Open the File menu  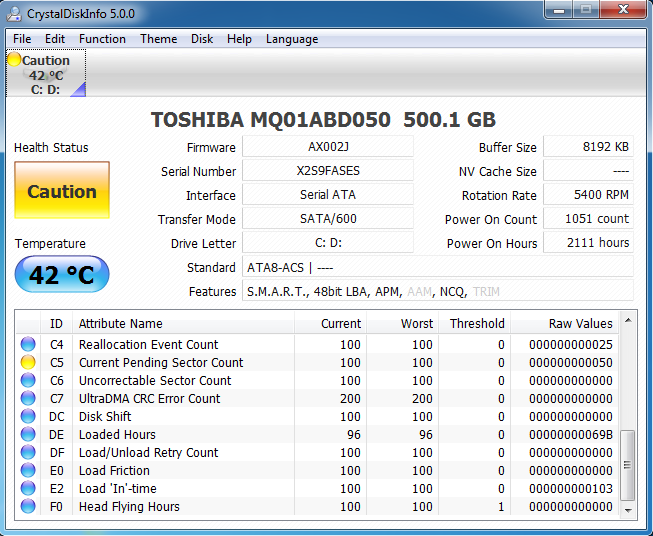click(22, 39)
